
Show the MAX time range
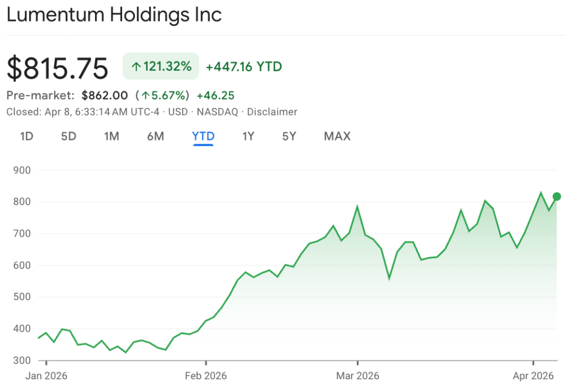[337, 136]
